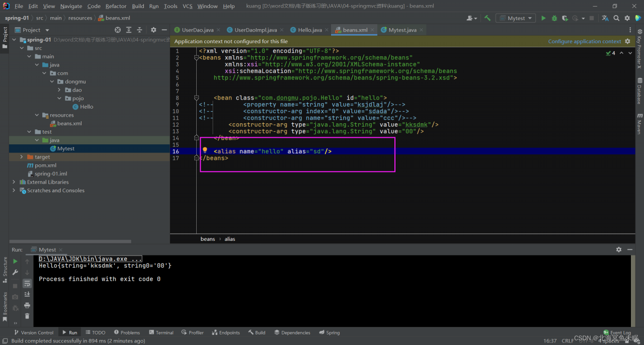Toggle scroll-to-end in the Run console
Viewport: 644px width, 345px height.
27,294
